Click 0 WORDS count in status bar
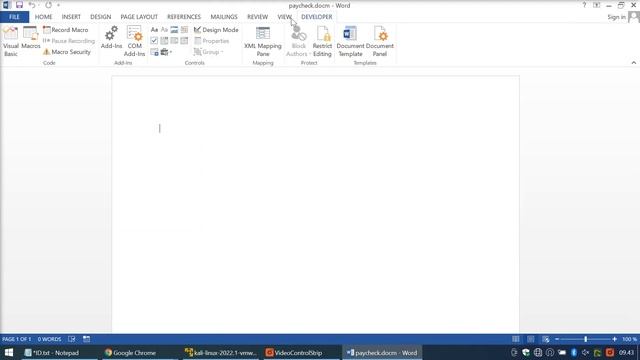640x360 pixels. click(49, 339)
